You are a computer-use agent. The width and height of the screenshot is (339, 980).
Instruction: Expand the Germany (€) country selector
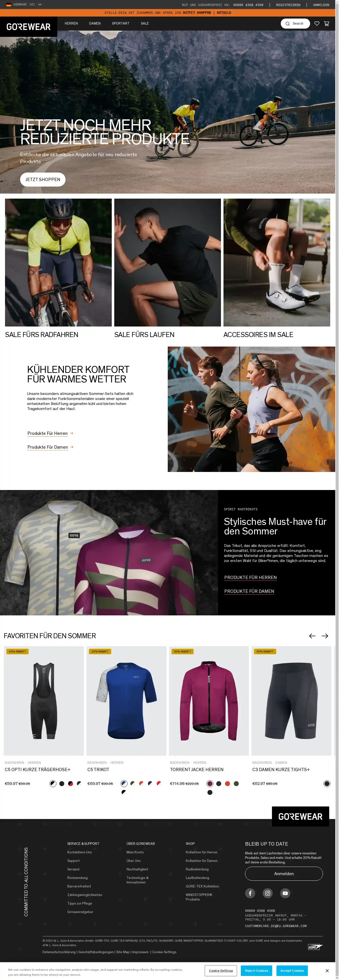tap(24, 5)
